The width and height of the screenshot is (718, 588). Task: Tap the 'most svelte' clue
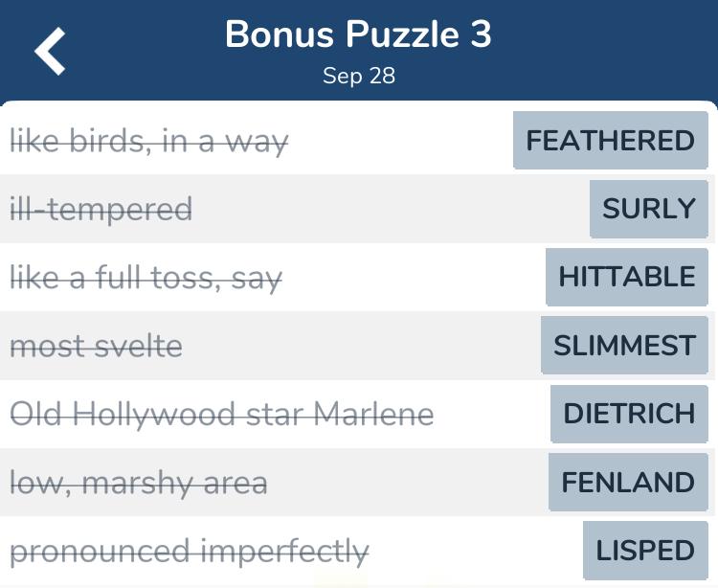pyautogui.click(x=96, y=347)
